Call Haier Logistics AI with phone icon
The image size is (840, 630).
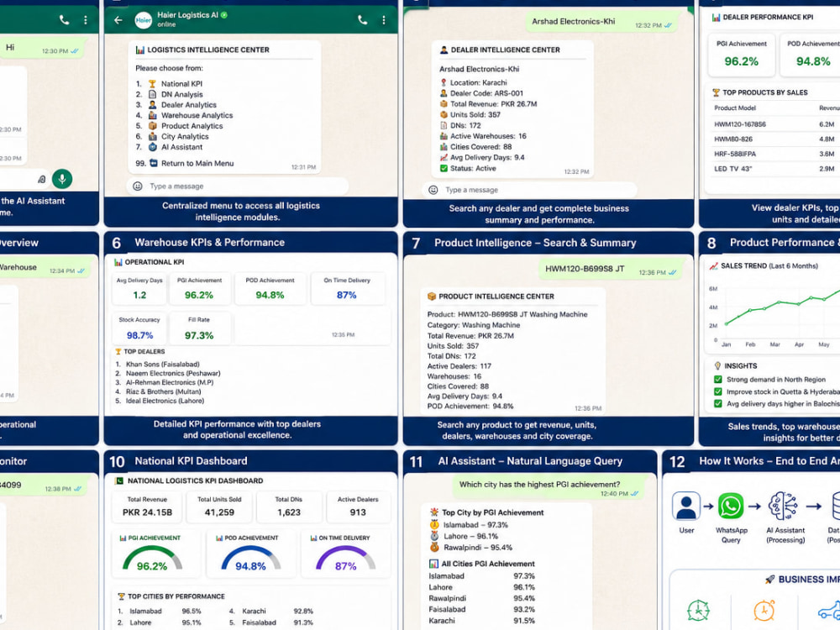click(x=363, y=20)
